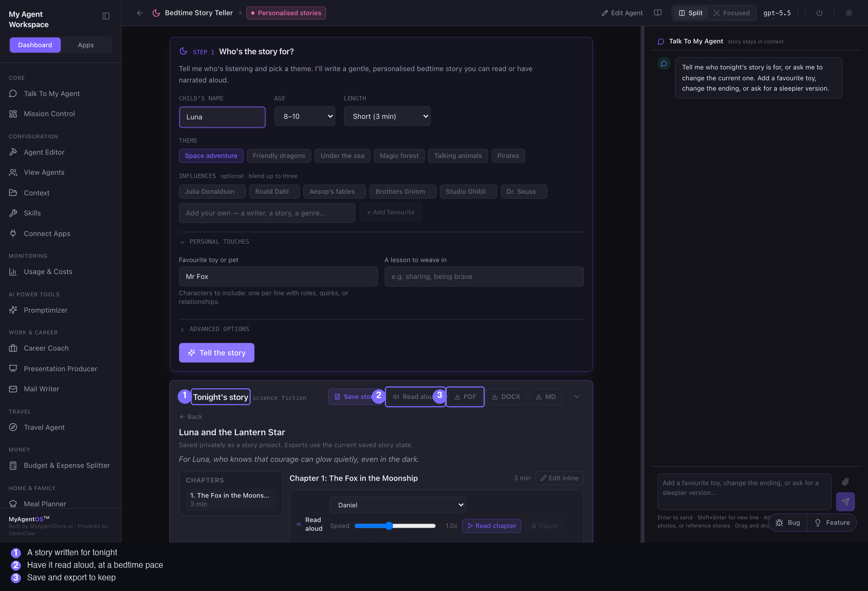
Task: Click the chat message text box
Action: [x=744, y=492]
